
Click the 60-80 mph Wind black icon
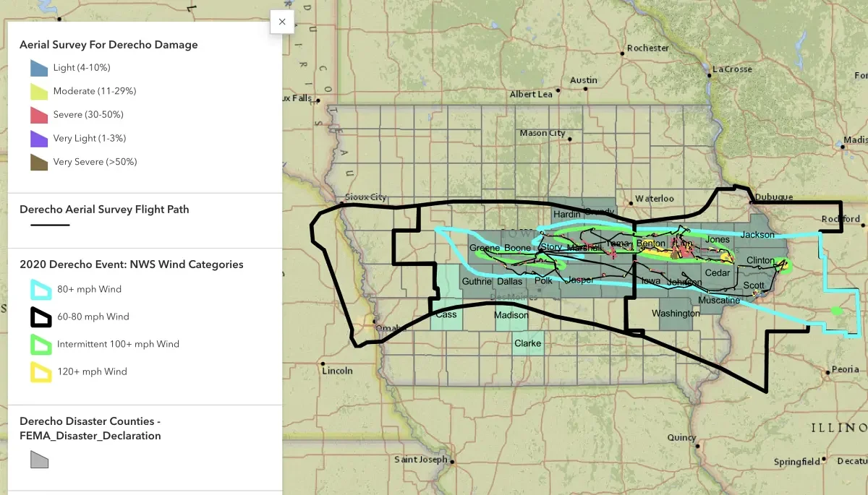40,317
